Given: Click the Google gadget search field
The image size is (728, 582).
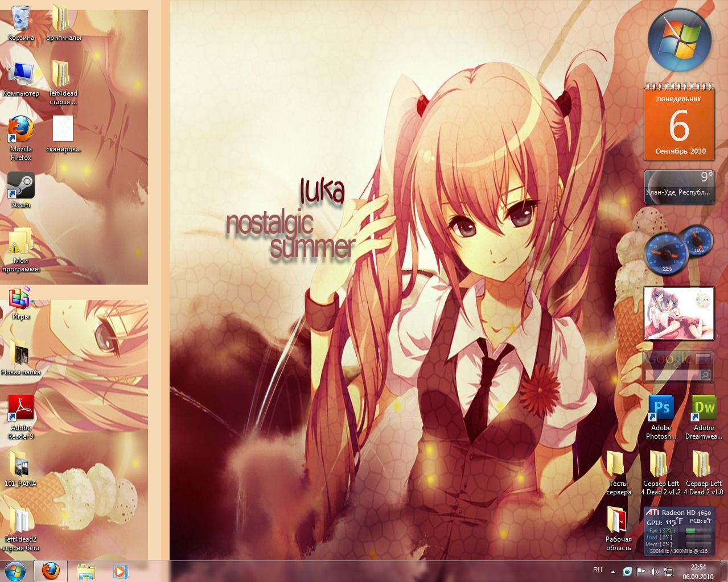Looking at the screenshot, I should pyautogui.click(x=672, y=375).
